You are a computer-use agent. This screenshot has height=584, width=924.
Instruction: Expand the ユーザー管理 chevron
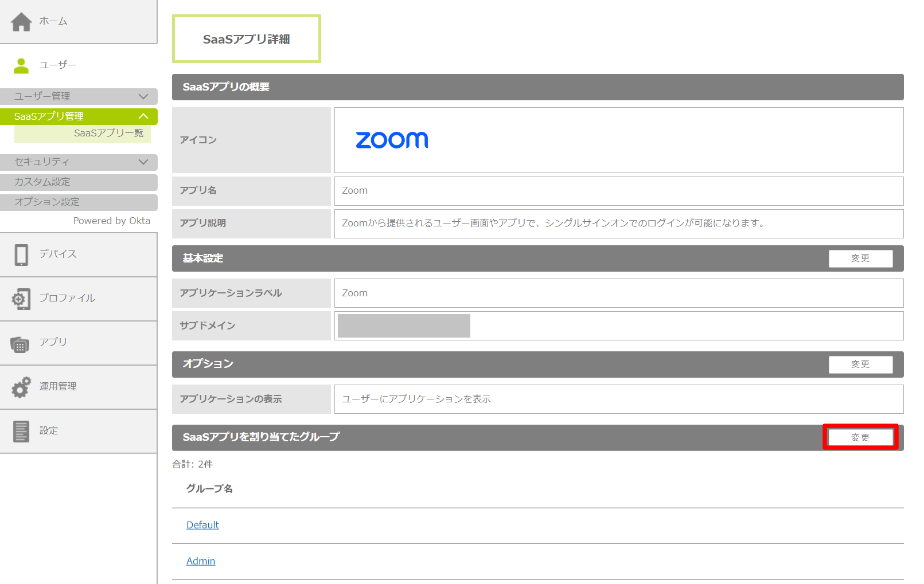point(143,96)
